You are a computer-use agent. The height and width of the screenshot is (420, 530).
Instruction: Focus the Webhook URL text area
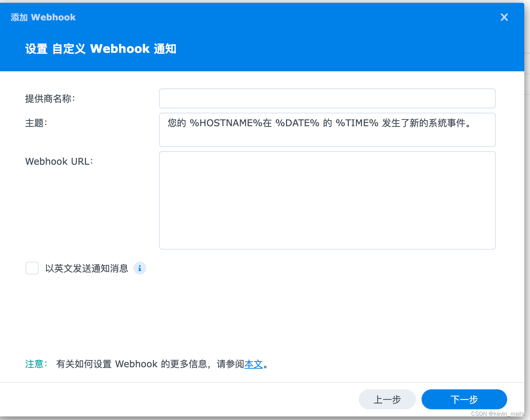tap(327, 200)
